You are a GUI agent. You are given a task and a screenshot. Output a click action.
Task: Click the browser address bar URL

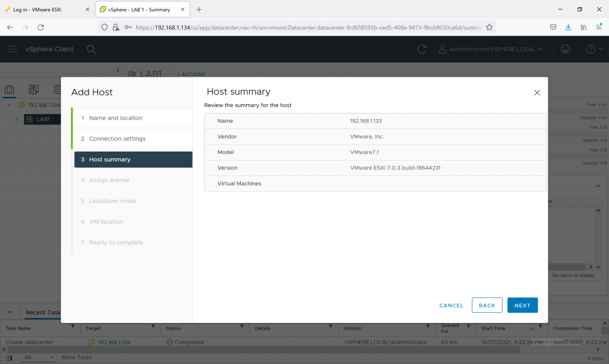pyautogui.click(x=309, y=27)
